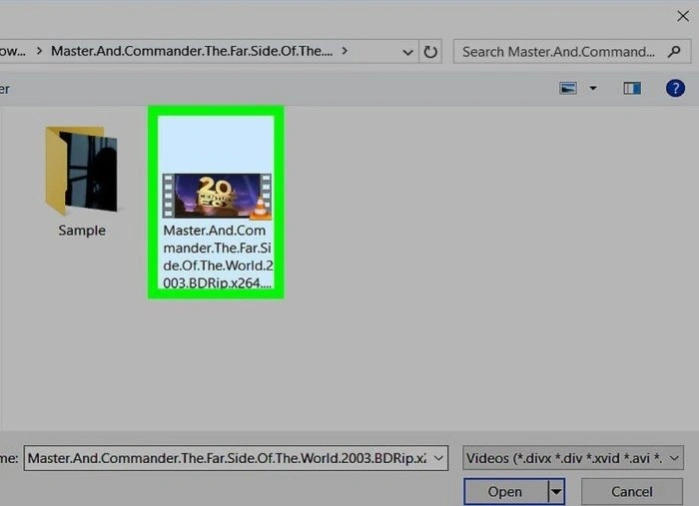Refresh the current folder view

(x=430, y=52)
